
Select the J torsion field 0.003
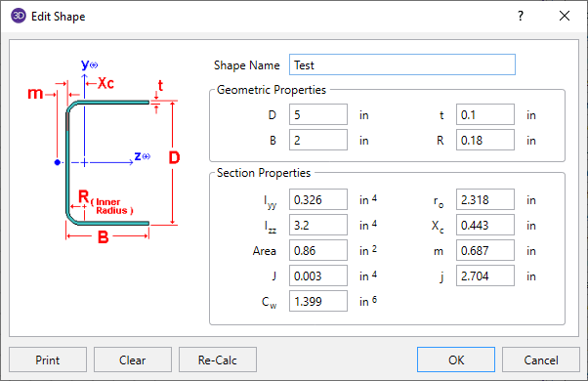(318, 276)
